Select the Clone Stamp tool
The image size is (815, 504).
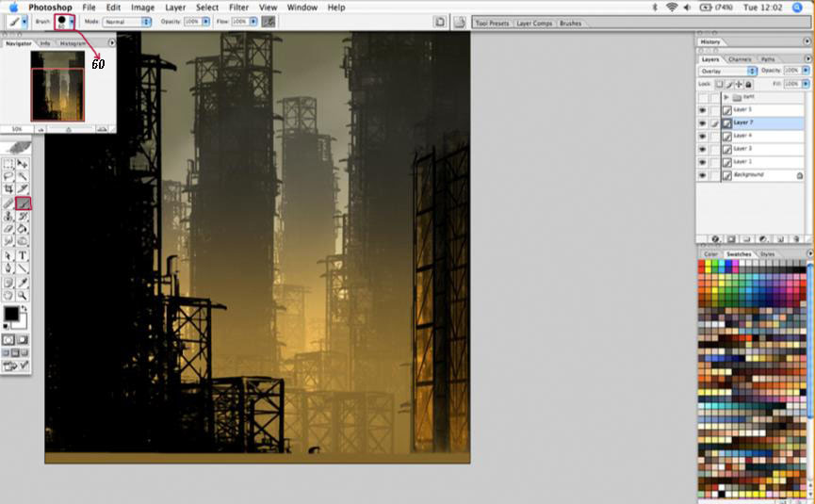coord(8,216)
